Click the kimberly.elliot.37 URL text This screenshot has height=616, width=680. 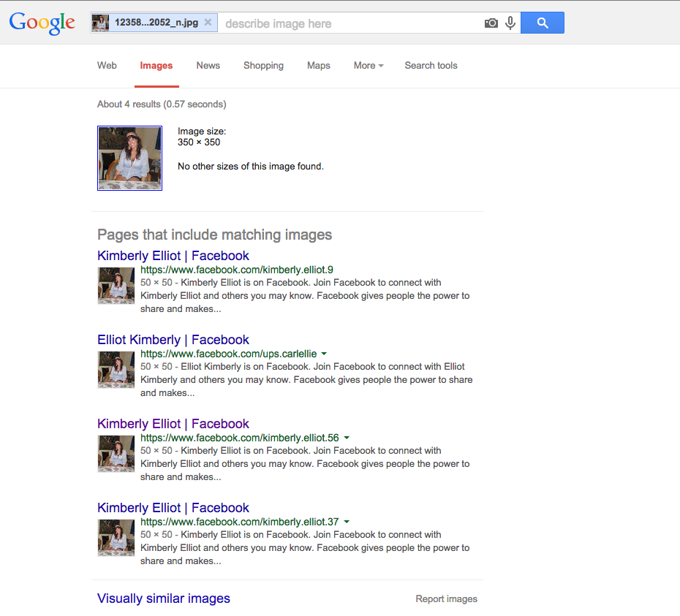(x=239, y=522)
